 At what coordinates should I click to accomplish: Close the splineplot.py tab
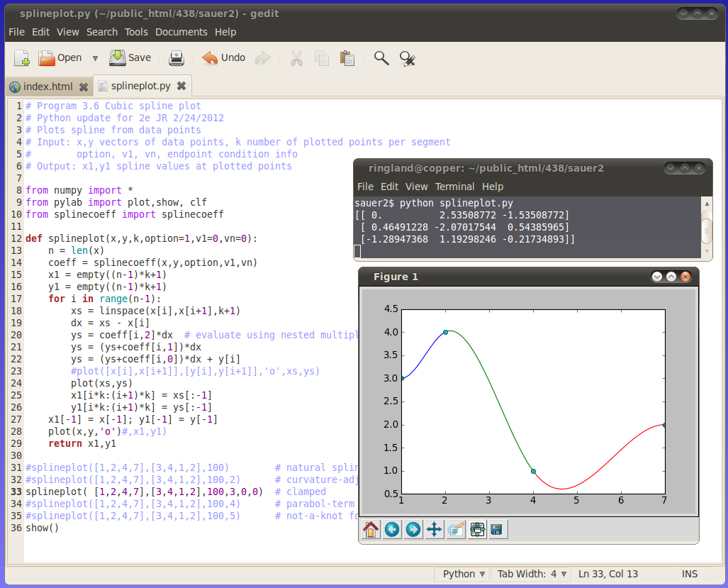click(181, 86)
